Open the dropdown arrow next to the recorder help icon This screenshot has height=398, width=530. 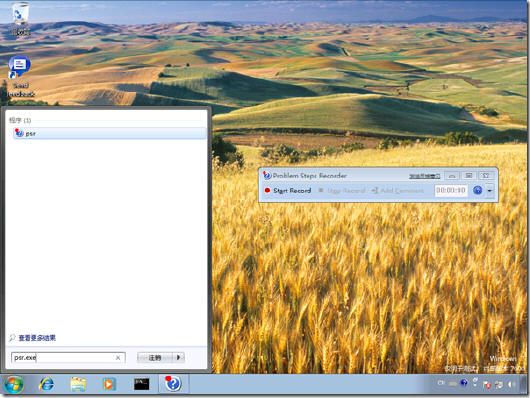pos(490,191)
